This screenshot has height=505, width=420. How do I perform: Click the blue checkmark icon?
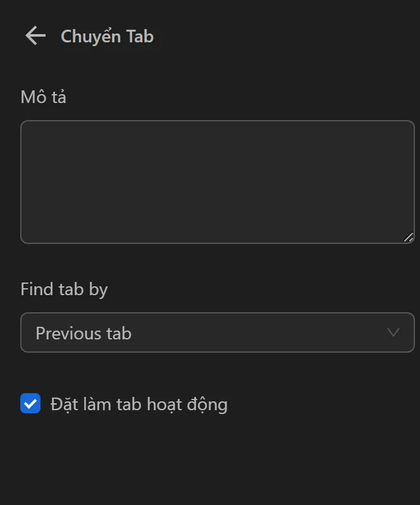pos(30,403)
